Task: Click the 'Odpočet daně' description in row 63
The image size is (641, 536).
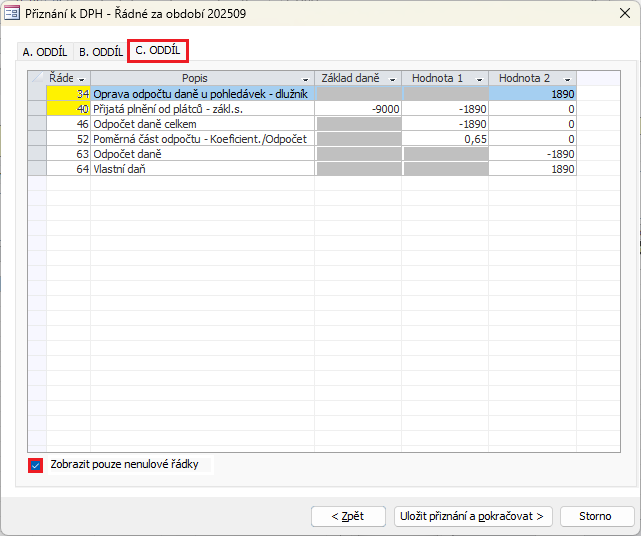Action: (127, 154)
